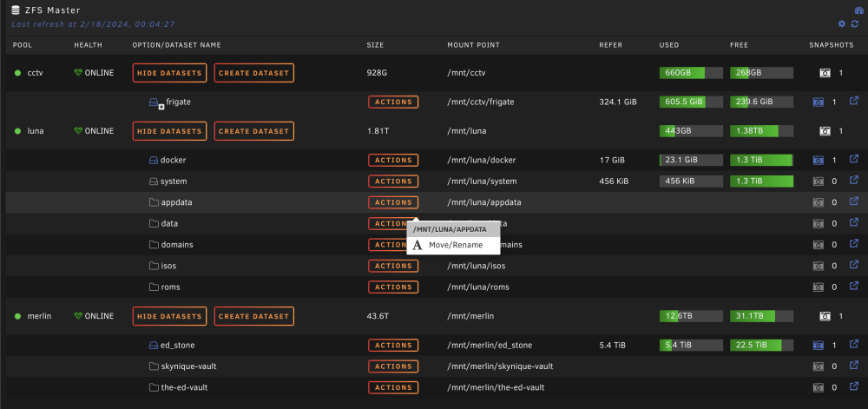Click the ed_stone snapshot camera icon
The image size is (868, 409).
819,346
